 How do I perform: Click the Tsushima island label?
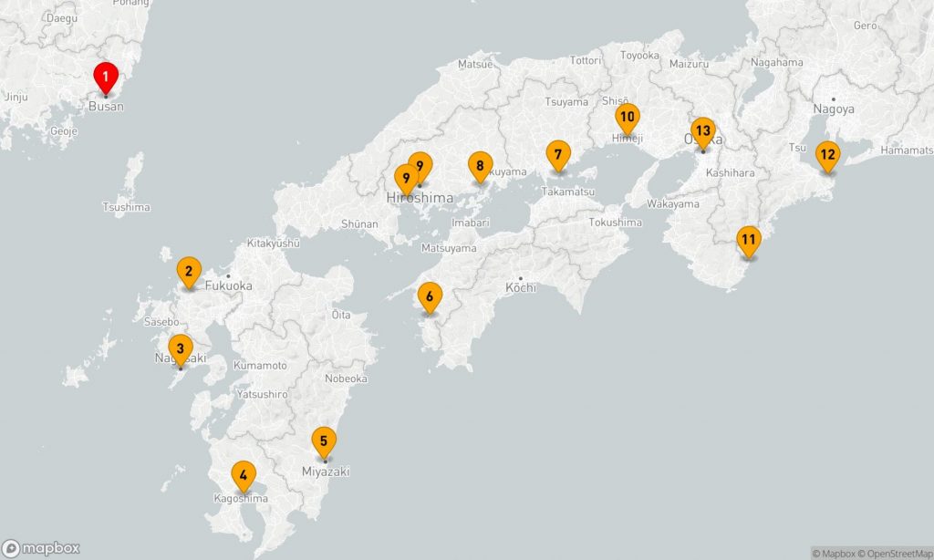click(126, 207)
